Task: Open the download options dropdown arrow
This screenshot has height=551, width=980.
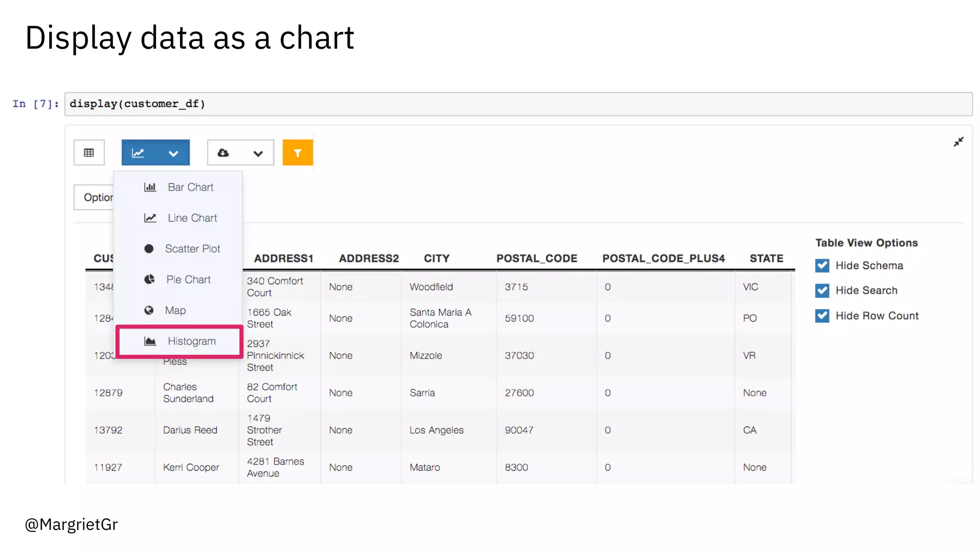Action: click(x=258, y=154)
